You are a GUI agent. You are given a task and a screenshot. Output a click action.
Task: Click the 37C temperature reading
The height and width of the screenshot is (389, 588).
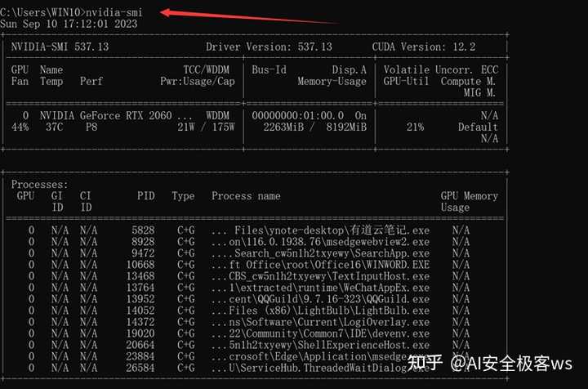point(51,127)
